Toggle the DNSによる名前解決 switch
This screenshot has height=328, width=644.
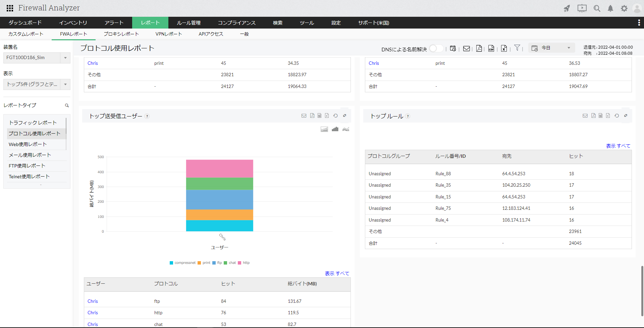pos(436,49)
